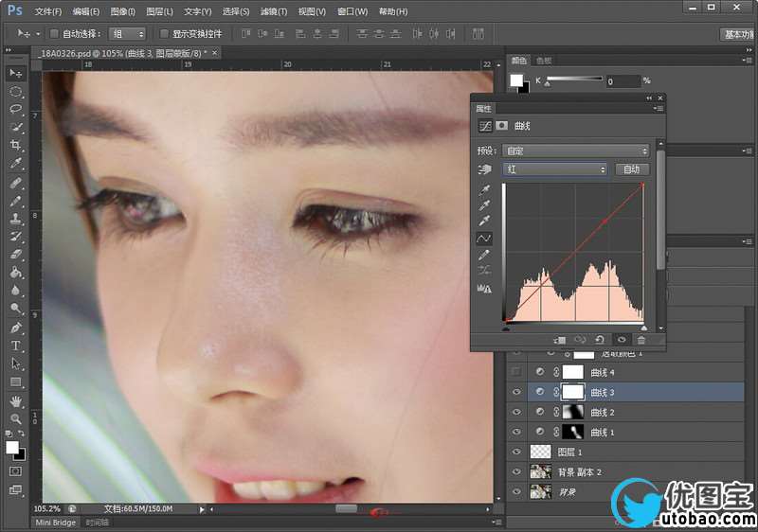Select the Pen tool
Viewport: 758px width, 532px height.
click(x=16, y=328)
